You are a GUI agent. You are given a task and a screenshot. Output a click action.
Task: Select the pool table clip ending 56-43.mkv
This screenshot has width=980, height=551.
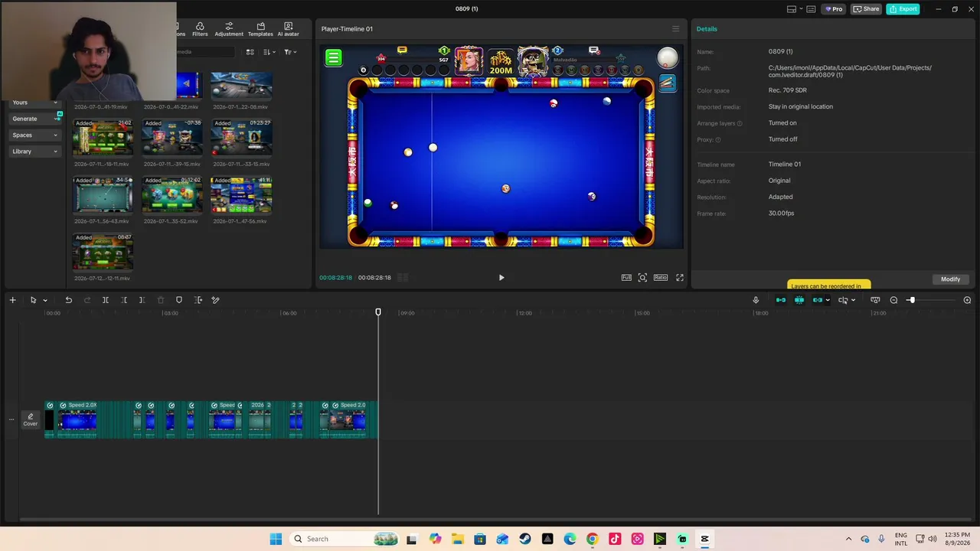tap(103, 195)
